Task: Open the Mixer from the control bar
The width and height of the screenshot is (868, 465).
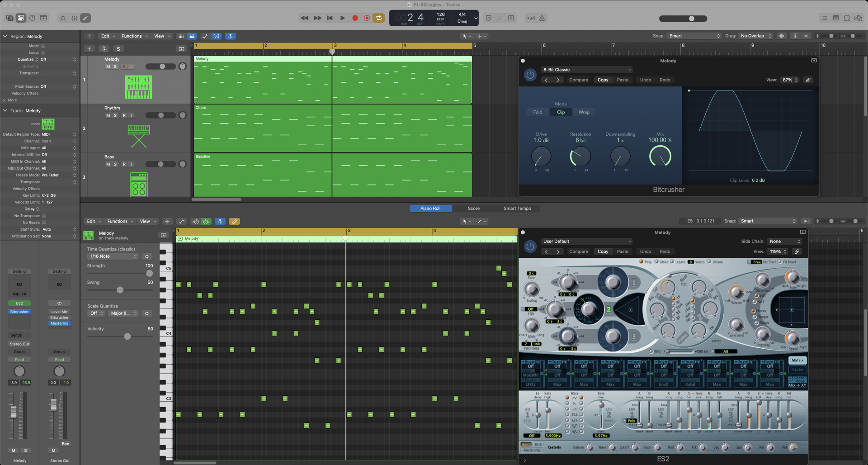Action: click(x=74, y=18)
